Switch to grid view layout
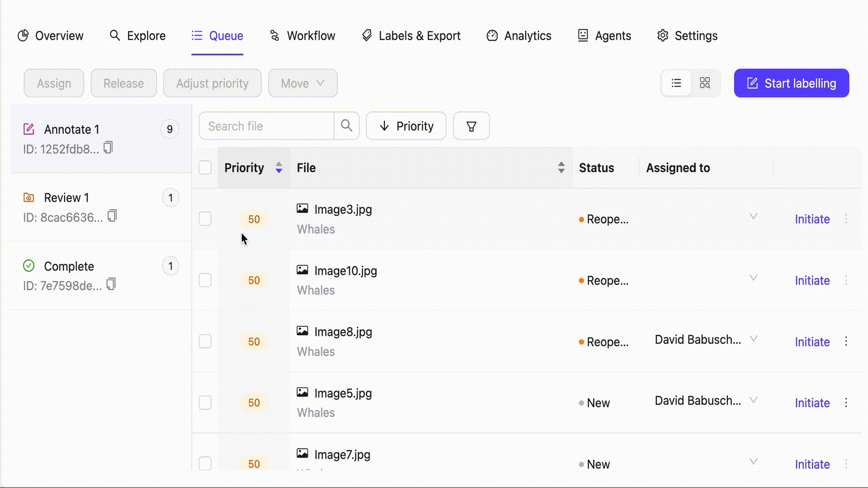Viewport: 868px width, 488px height. [705, 83]
